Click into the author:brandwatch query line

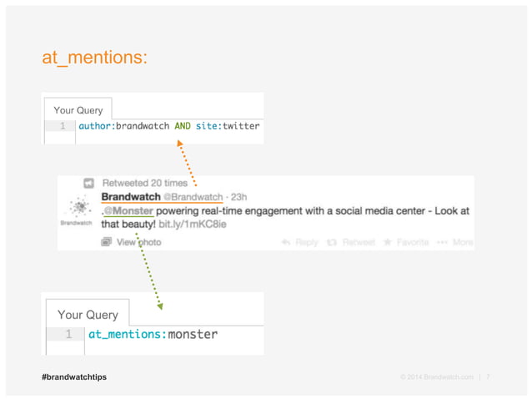coord(169,126)
